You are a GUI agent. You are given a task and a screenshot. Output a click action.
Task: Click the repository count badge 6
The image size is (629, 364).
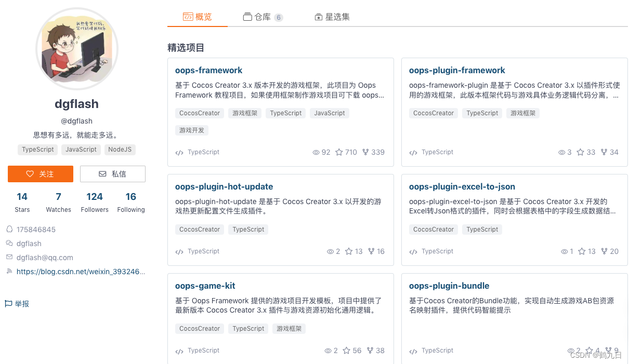[x=279, y=18]
